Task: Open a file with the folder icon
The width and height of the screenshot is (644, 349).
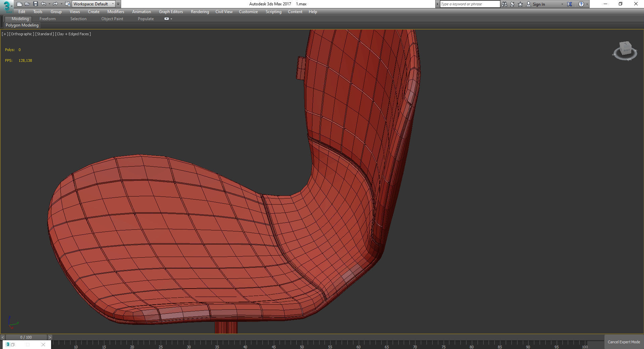Action: (x=27, y=4)
